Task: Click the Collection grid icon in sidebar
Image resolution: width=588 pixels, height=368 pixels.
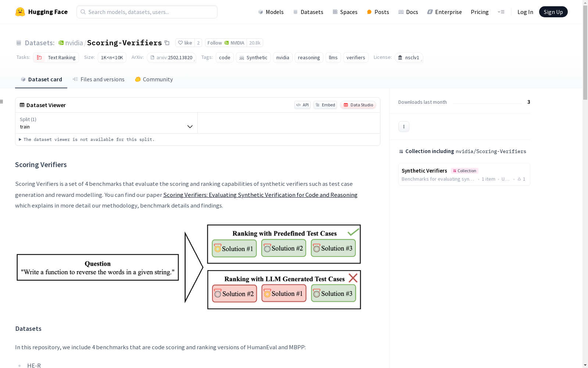Action: click(x=401, y=151)
